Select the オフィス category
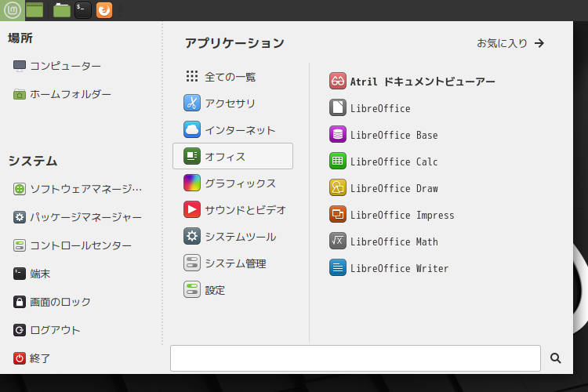Screen dimensions: 588x392 [233, 157]
